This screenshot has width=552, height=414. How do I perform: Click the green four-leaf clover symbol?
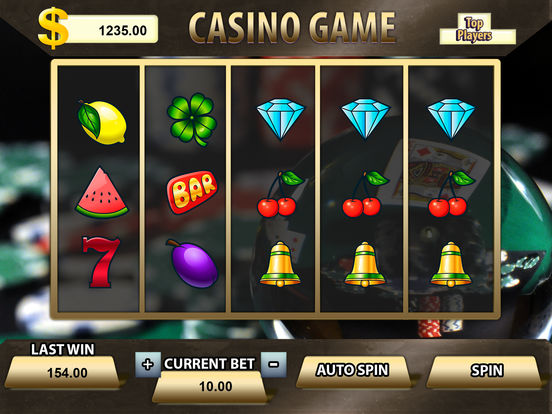tap(192, 119)
